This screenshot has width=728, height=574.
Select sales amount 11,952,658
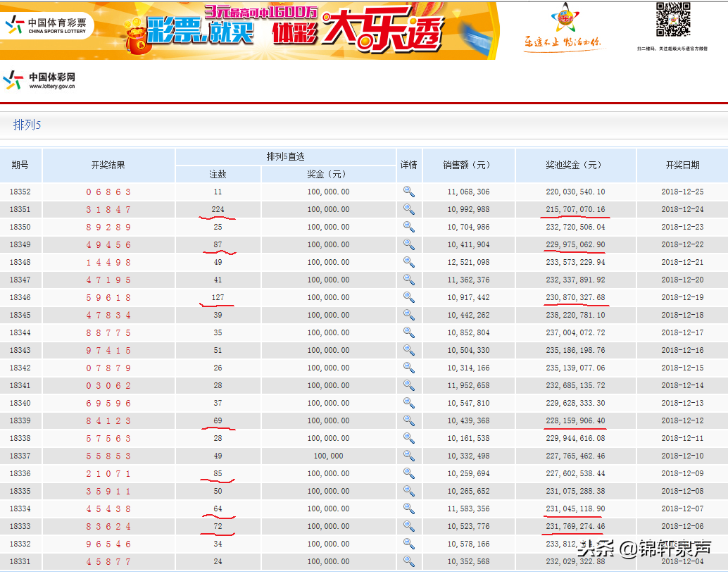pyautogui.click(x=468, y=385)
